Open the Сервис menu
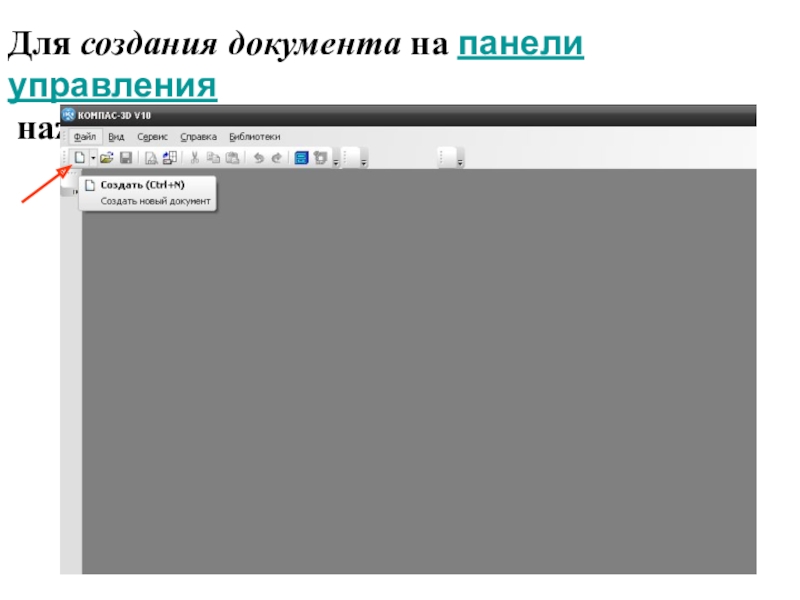800x600 pixels. pyautogui.click(x=152, y=137)
